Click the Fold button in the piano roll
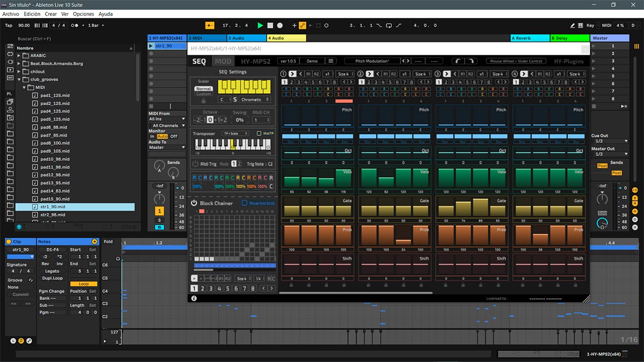Viewport: 644px width, 362px height. (108, 242)
